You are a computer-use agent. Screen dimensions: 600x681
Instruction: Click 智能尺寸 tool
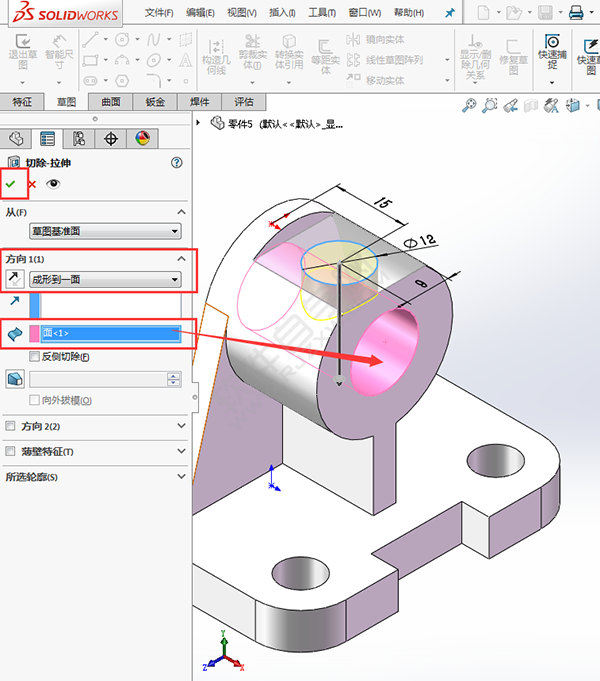pos(59,53)
